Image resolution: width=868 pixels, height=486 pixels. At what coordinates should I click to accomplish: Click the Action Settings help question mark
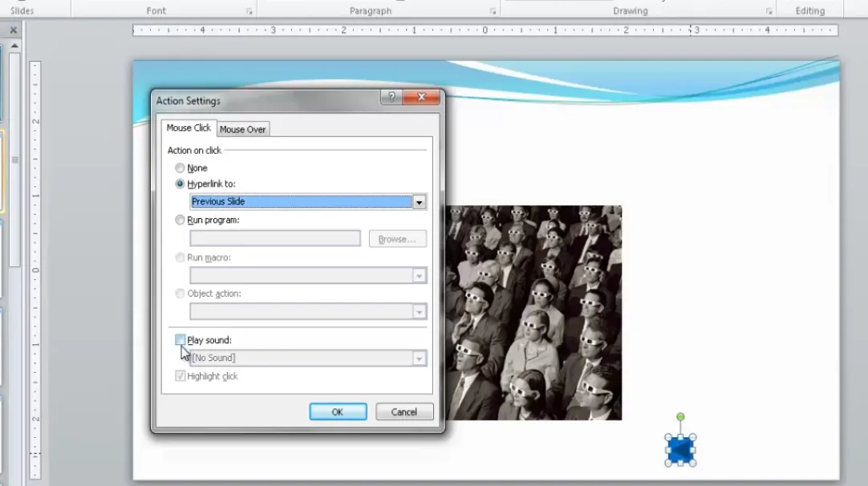(391, 98)
